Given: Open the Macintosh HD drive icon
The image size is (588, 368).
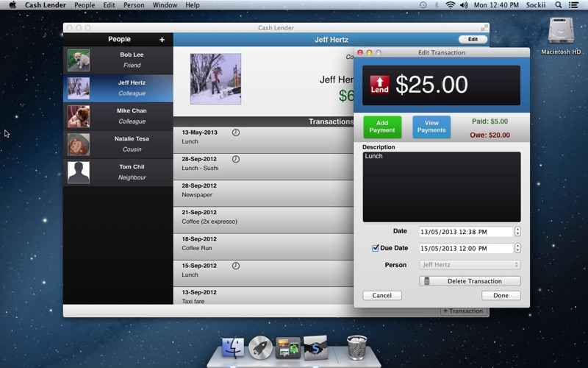Looking at the screenshot, I should tap(561, 31).
